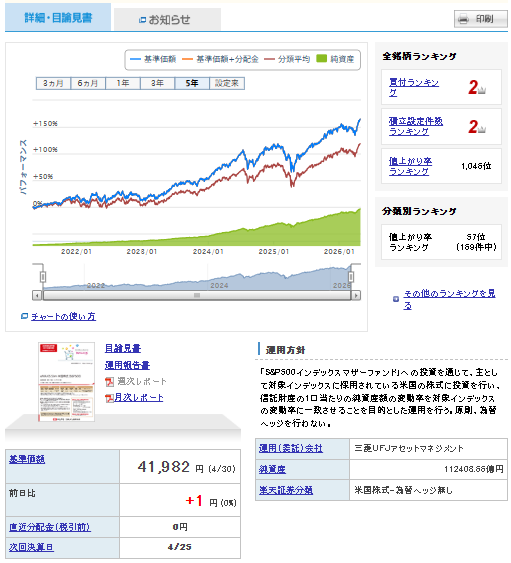511x563 pixels.
Task: Open 積立設定件数ランキング link
Action: click(415, 126)
